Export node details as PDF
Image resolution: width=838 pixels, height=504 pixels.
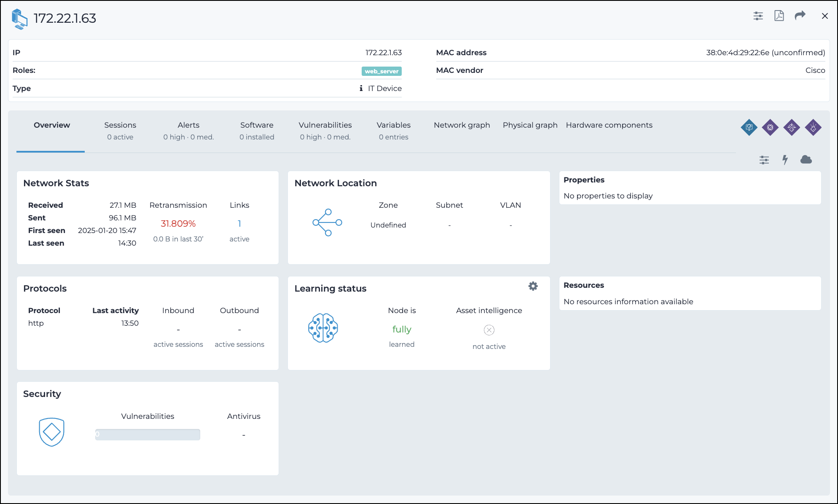tap(779, 16)
